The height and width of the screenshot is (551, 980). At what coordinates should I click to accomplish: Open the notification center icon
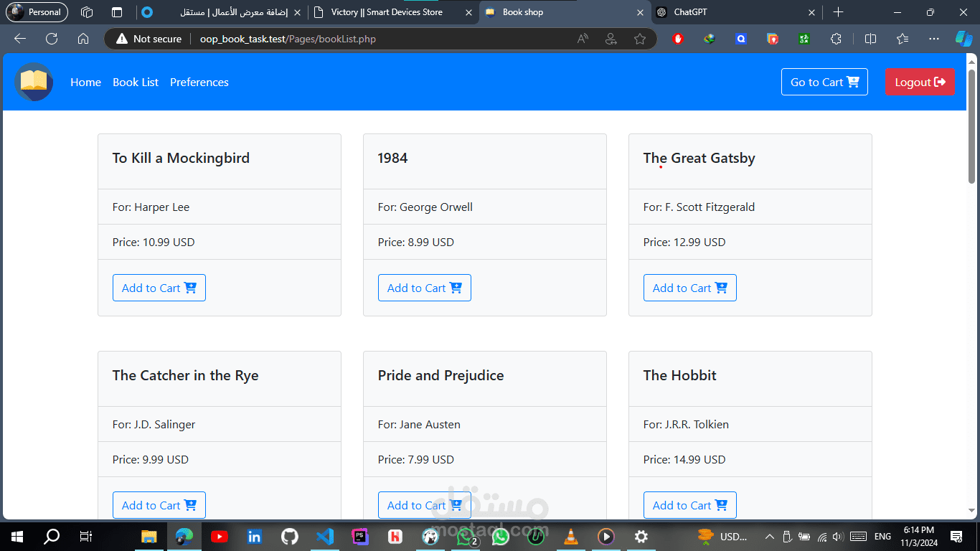(956, 536)
